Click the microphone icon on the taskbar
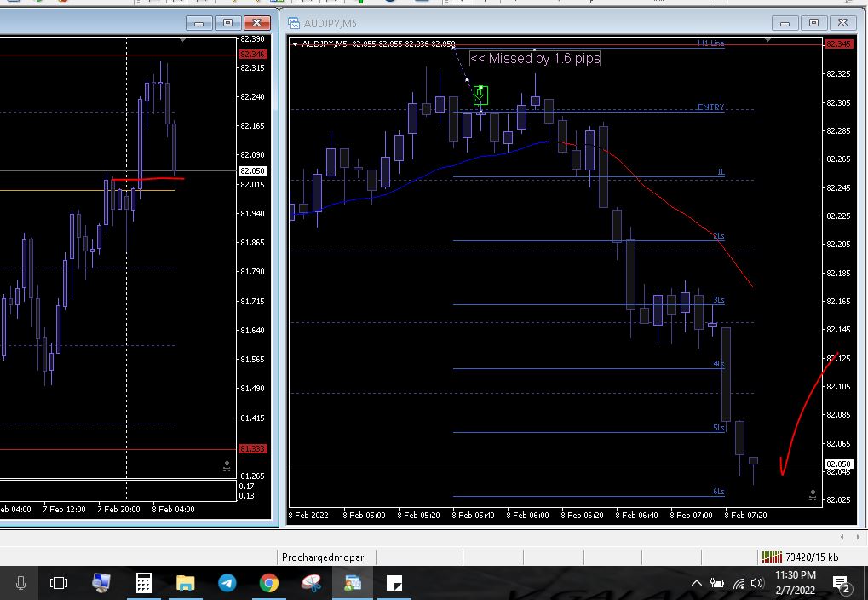The image size is (868, 600). click(x=20, y=583)
